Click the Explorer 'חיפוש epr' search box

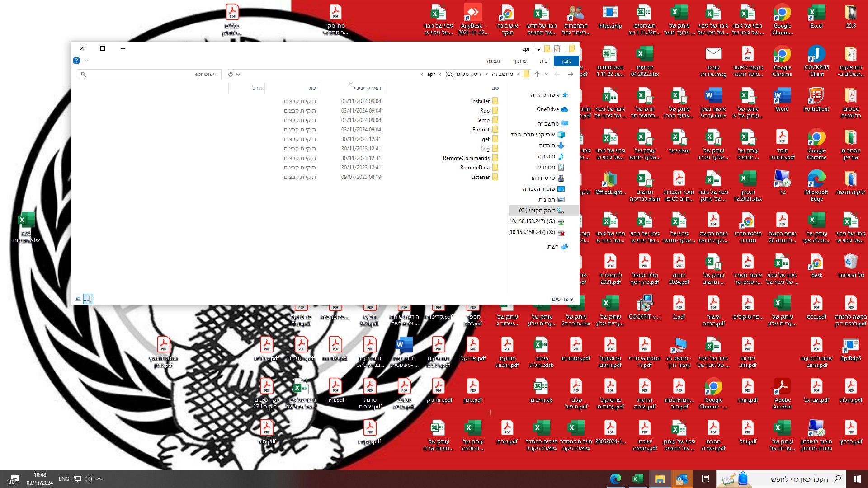(149, 74)
